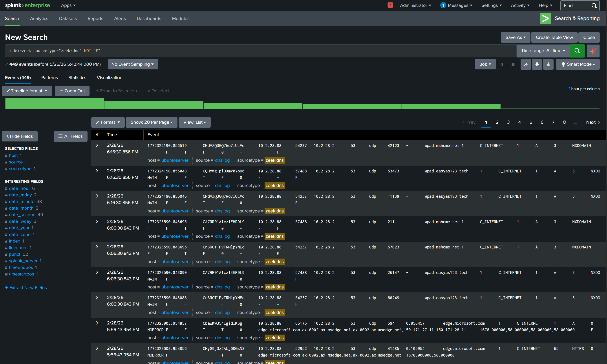This screenshot has height=364, width=607.
Task: Click the Search & Reporting app icon
Action: [545, 18]
